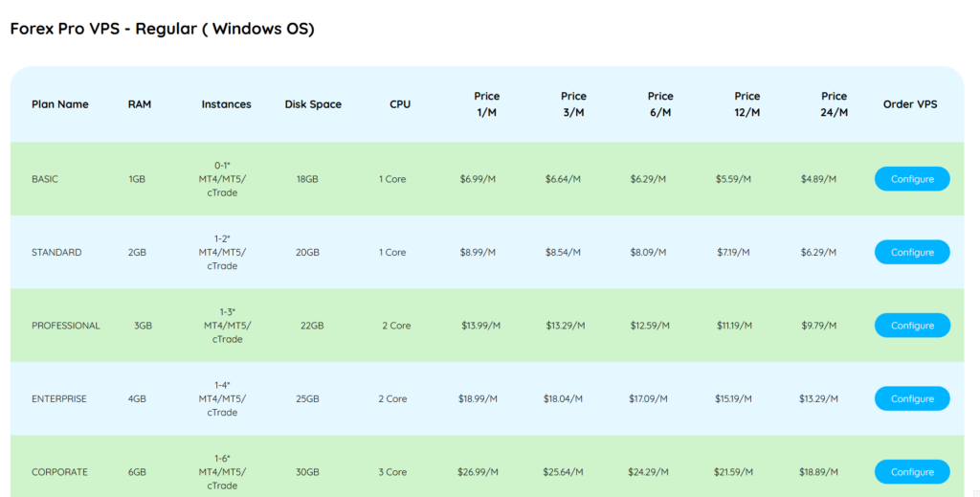Click the Plan Name column header
980x497 pixels.
59,104
